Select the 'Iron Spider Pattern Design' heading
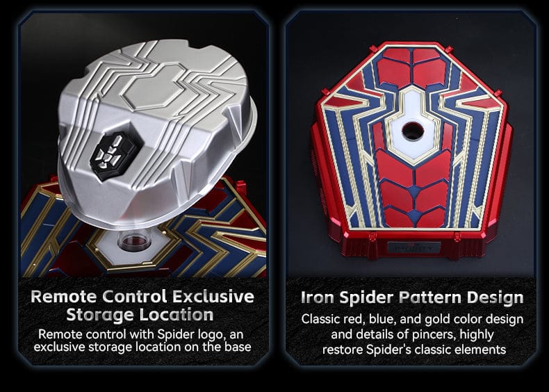 pos(412,297)
